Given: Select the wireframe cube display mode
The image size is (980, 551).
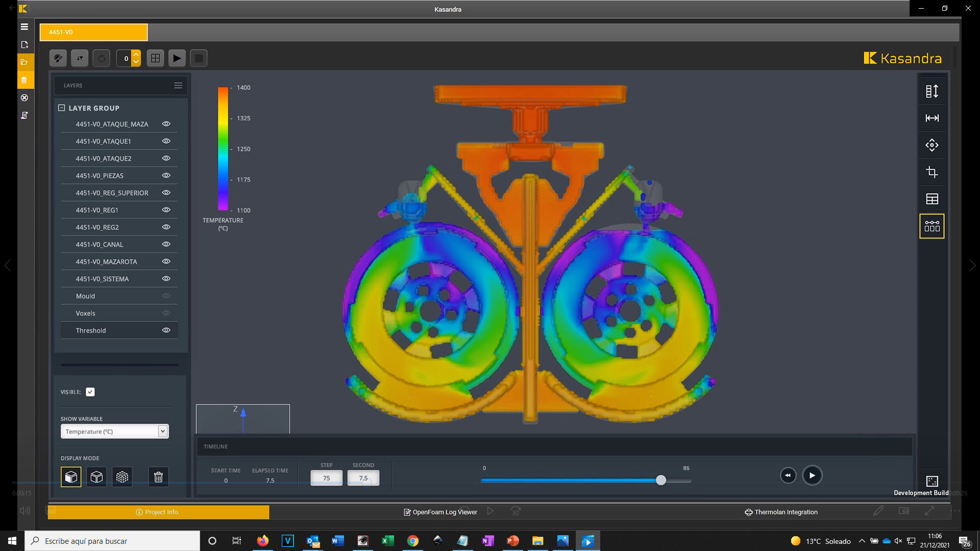Looking at the screenshot, I should (96, 477).
